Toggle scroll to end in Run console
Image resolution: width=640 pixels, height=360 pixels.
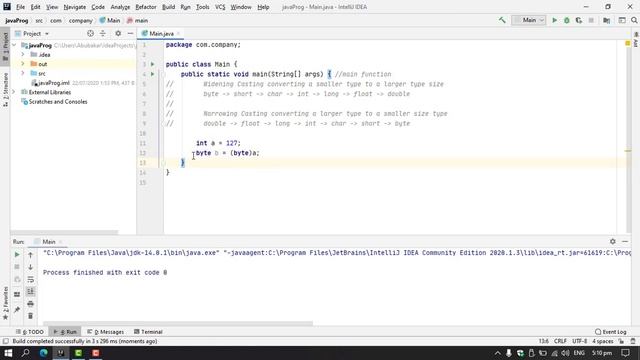pos(31,291)
